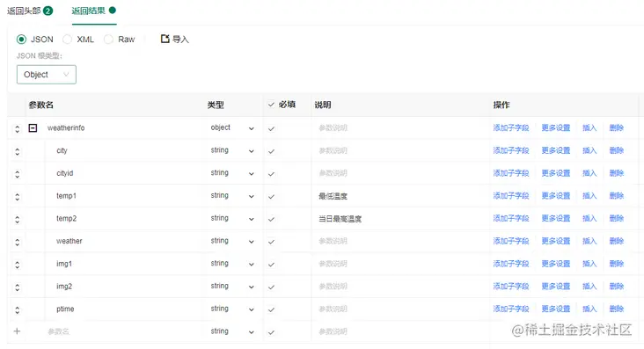Toggle required checkbox for cityid
644x349 pixels.
[x=271, y=174]
